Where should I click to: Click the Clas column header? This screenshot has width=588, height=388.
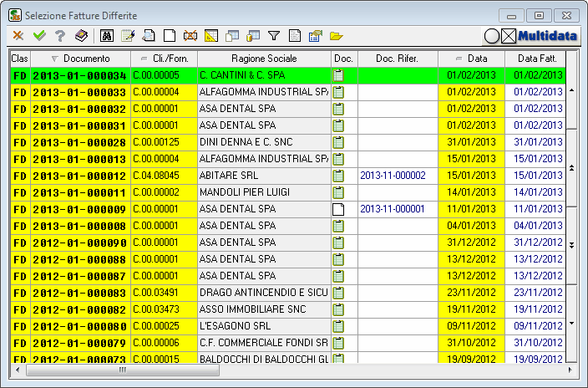20,59
